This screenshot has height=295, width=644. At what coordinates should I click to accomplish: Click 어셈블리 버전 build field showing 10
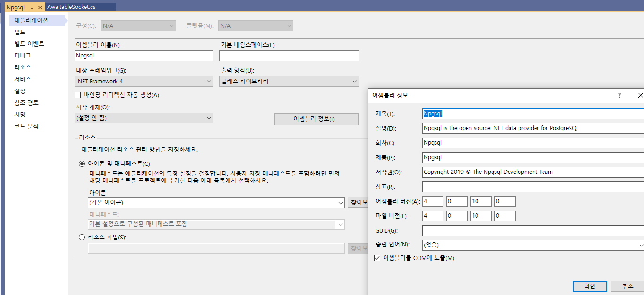pyautogui.click(x=481, y=201)
